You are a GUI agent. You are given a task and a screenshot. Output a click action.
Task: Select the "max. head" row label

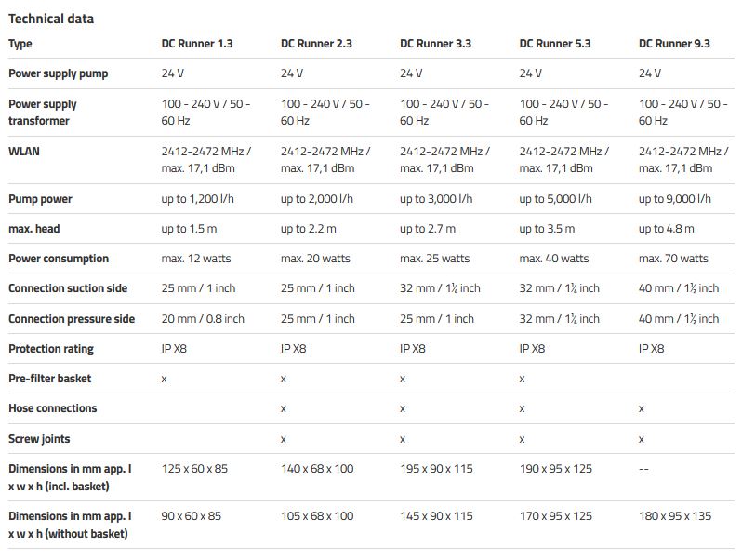click(x=34, y=229)
